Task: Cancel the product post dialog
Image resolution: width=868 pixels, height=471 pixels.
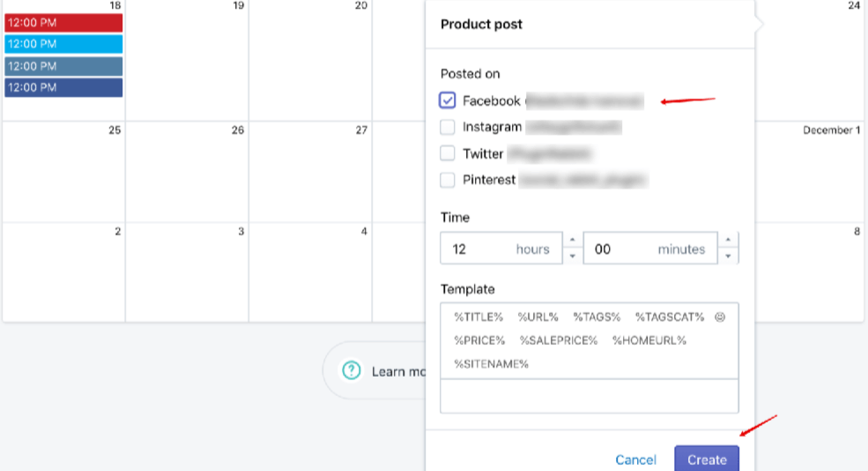Action: click(635, 460)
